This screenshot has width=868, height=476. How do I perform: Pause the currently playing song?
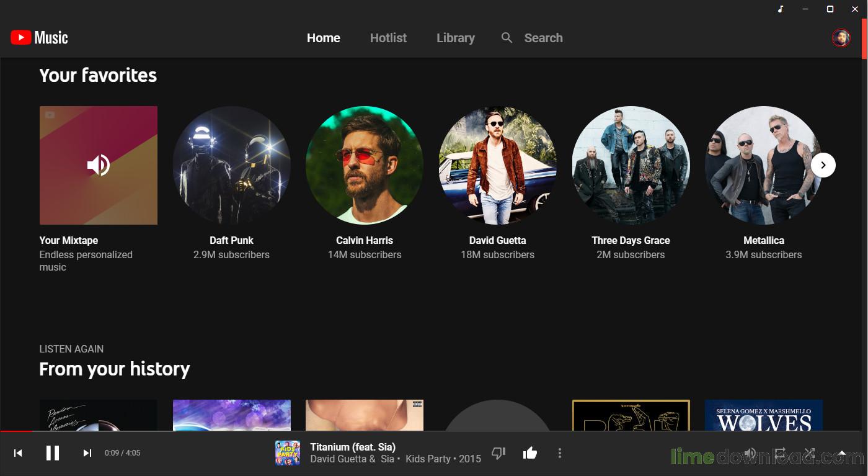point(53,453)
